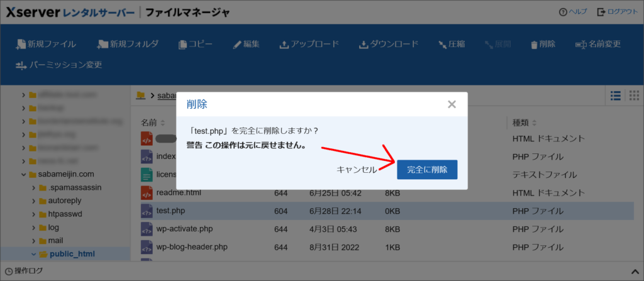Click the 604 permission cell
The image size is (644, 281).
[281, 211]
